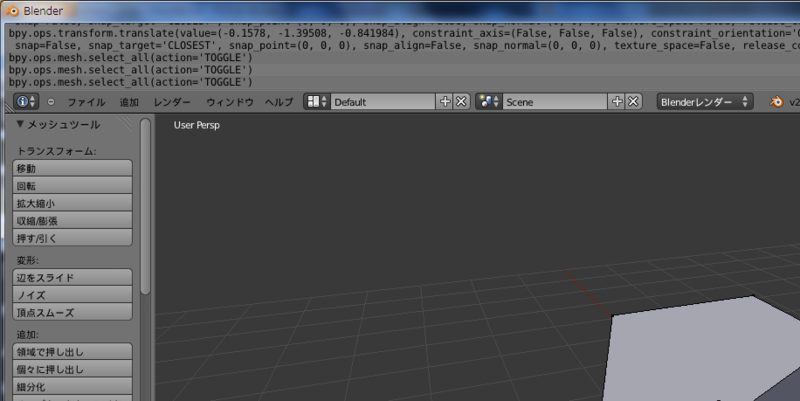Click the 拡大縮小 button
Image resolution: width=800 pixels, height=401 pixels.
(72, 203)
